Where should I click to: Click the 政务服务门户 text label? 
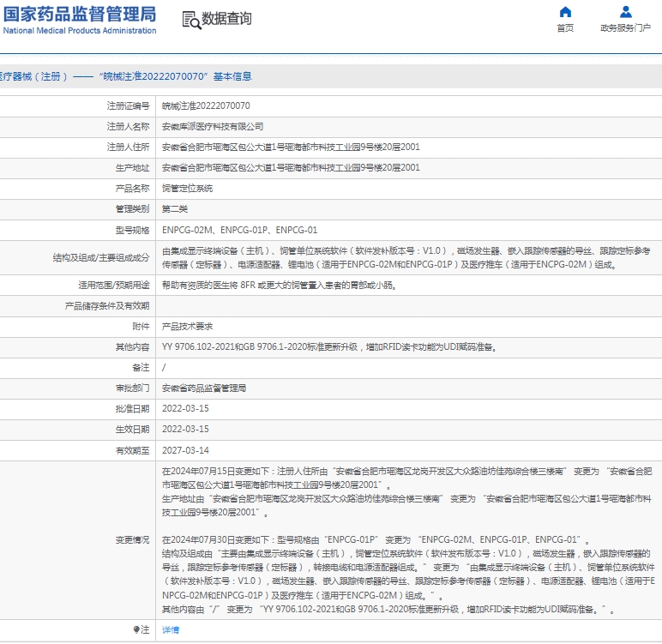pyautogui.click(x=626, y=28)
